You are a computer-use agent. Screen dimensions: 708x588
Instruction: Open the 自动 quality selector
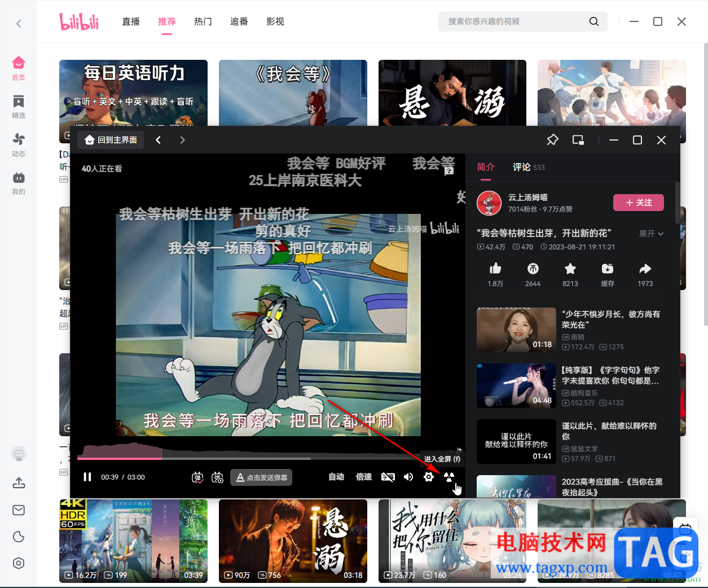pos(336,477)
